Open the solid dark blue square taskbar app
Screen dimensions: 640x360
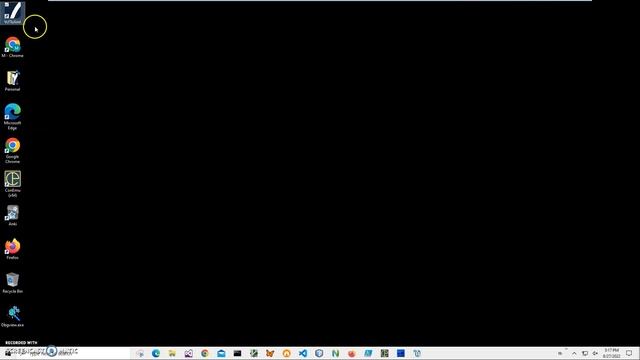[401, 353]
